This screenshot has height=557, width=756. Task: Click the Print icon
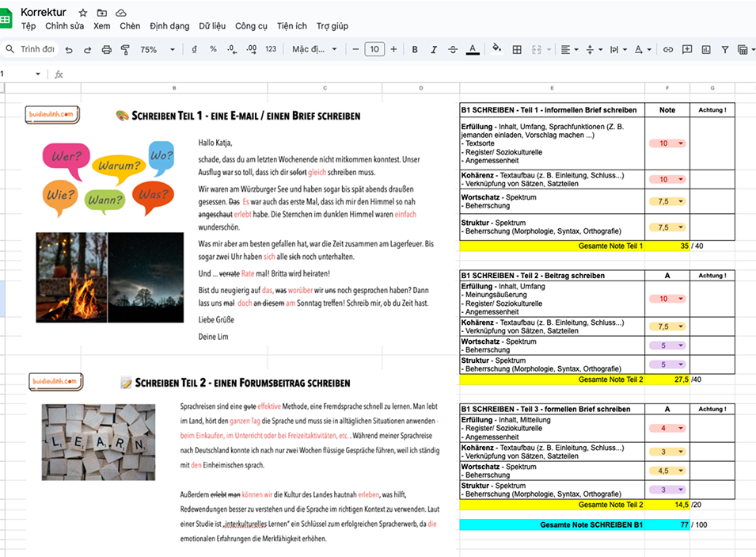tap(107, 49)
